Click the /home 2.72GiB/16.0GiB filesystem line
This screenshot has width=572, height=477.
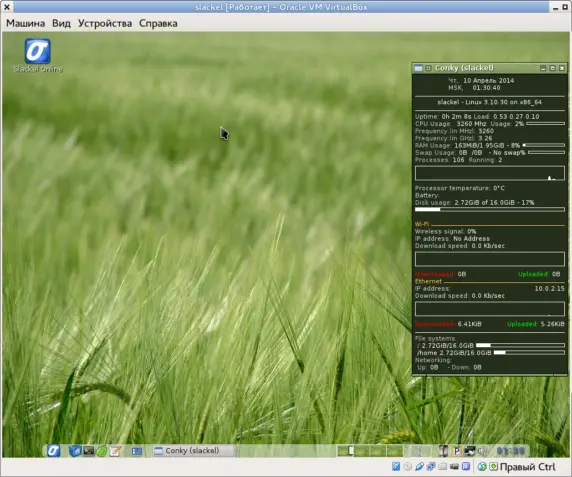[490, 353]
